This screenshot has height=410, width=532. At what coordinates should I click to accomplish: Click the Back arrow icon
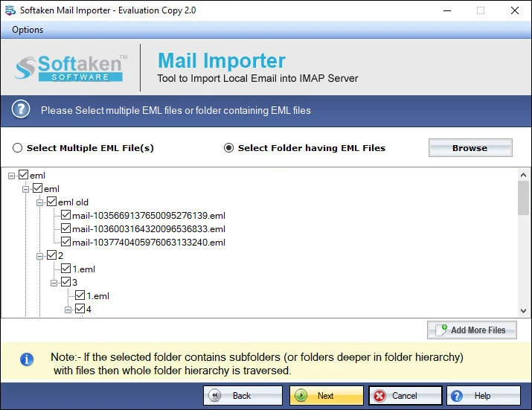coord(215,395)
